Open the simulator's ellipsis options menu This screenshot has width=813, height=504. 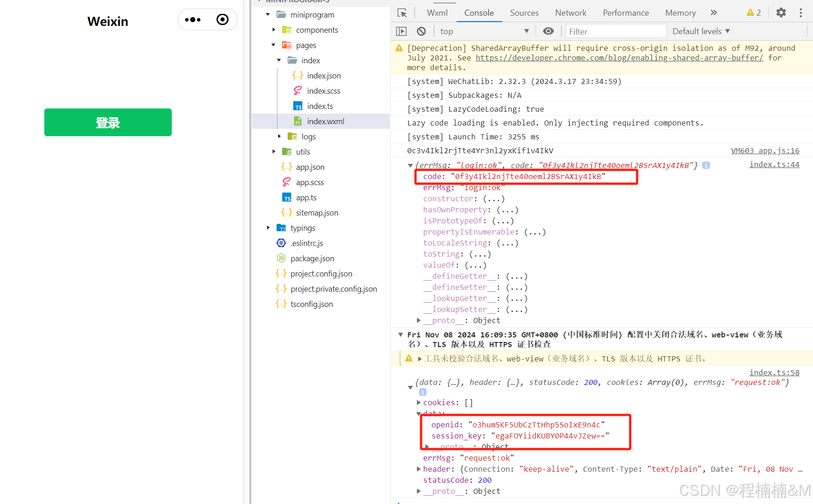(193, 19)
